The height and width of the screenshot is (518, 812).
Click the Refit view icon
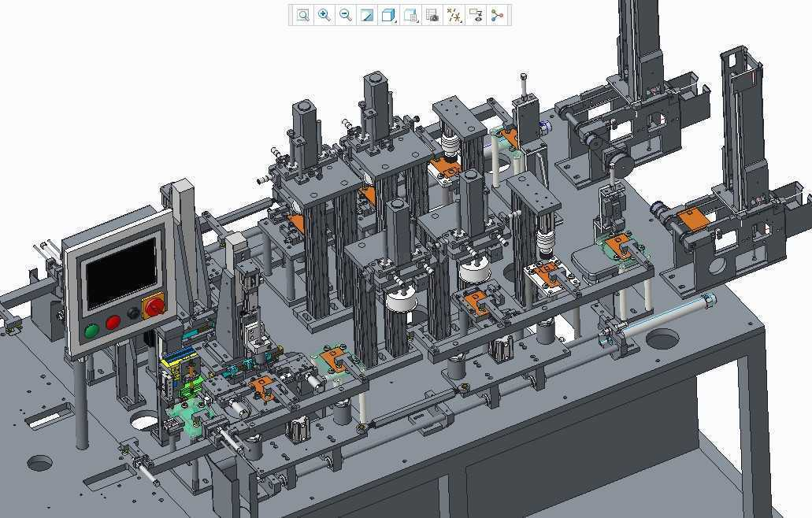302,15
